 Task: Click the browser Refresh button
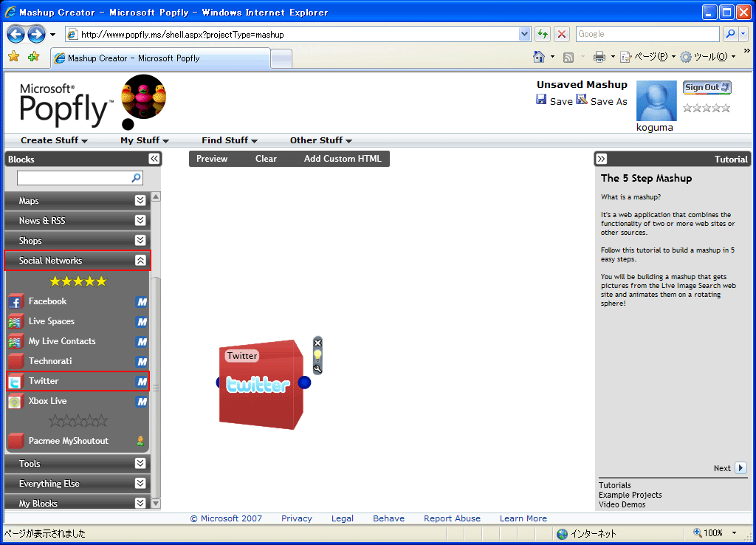coord(543,34)
